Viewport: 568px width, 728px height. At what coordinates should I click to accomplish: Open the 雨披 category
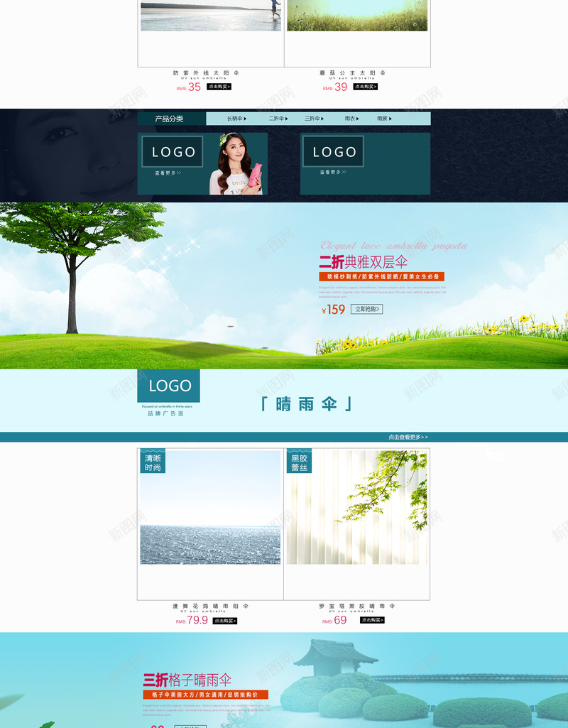pos(383,119)
